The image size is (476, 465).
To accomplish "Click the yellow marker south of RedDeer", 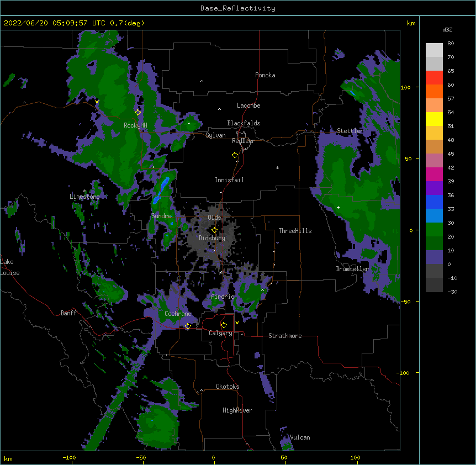I will click(235, 155).
